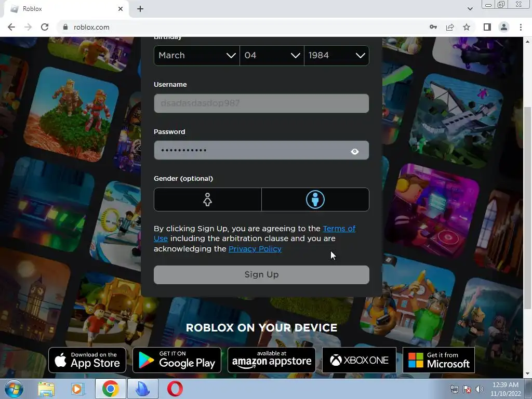The image size is (532, 399).
Task: Open Download on the App Store badge
Action: click(x=87, y=360)
